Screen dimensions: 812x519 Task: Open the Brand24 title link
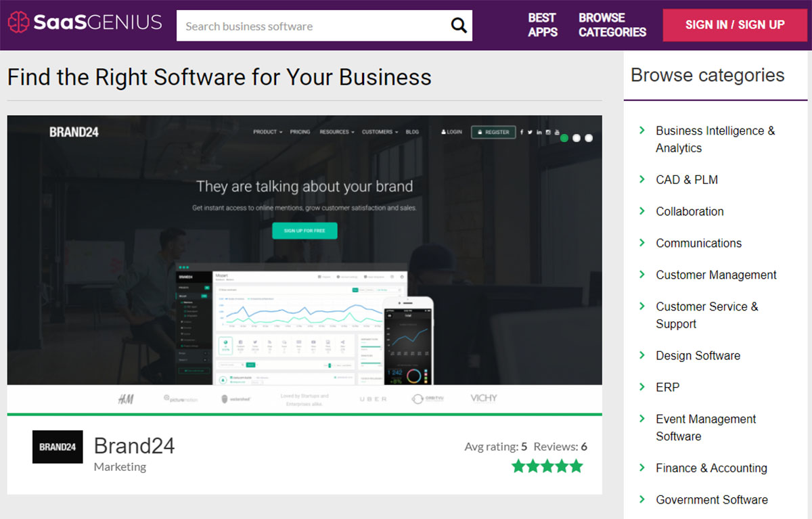(134, 445)
